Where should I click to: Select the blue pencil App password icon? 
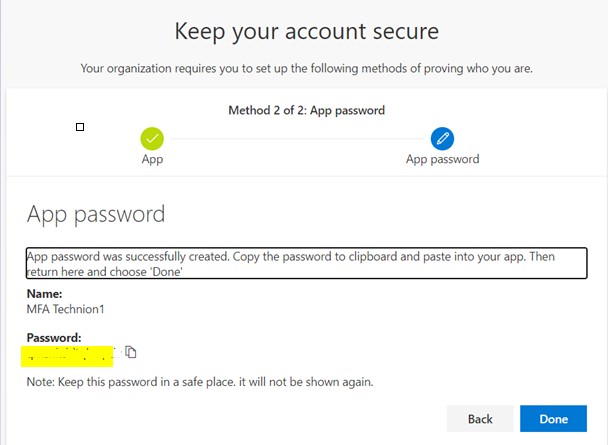[x=442, y=138]
